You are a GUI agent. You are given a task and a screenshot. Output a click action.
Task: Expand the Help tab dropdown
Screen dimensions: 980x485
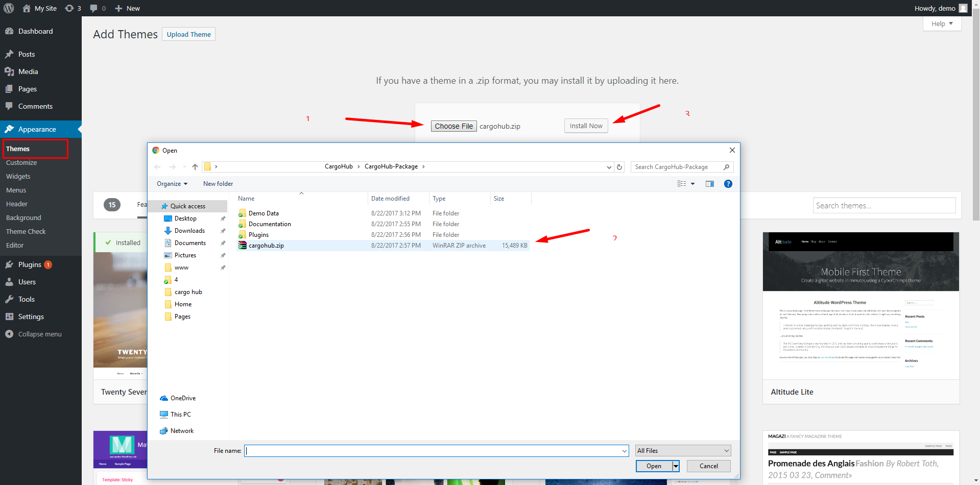942,23
